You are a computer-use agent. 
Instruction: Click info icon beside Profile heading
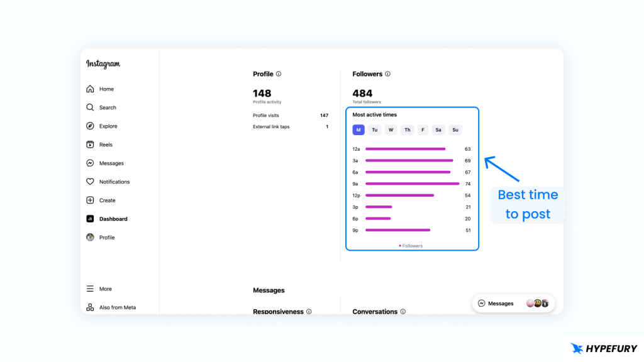click(x=279, y=74)
